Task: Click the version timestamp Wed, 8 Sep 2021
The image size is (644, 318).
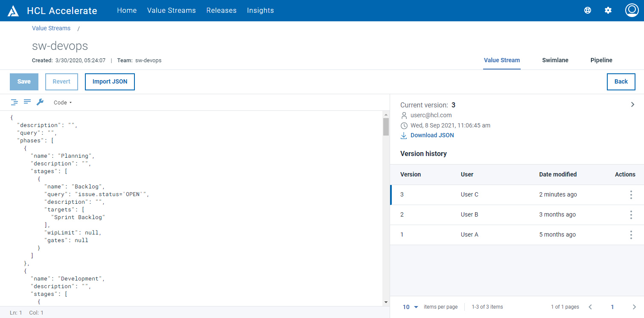Action: (450, 125)
